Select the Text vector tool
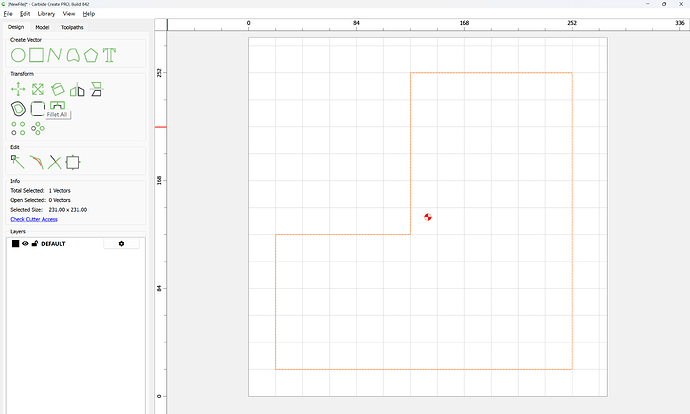 coord(109,55)
